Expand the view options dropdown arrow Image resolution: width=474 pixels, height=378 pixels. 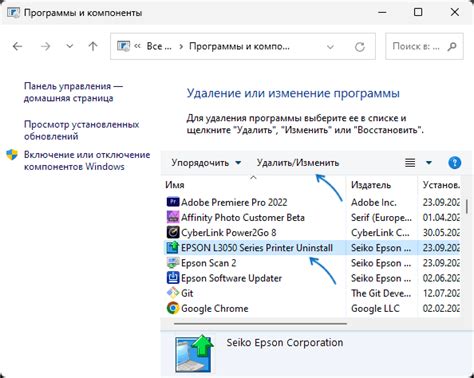click(429, 163)
